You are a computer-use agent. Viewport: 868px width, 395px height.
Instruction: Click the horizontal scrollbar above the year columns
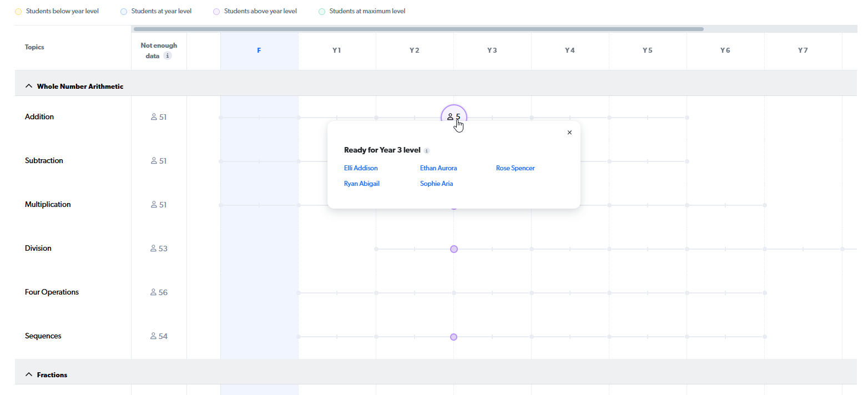418,29
